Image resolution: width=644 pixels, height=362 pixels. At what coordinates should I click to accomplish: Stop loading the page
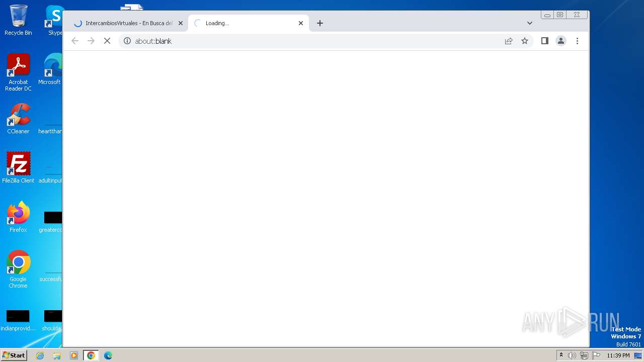(107, 41)
